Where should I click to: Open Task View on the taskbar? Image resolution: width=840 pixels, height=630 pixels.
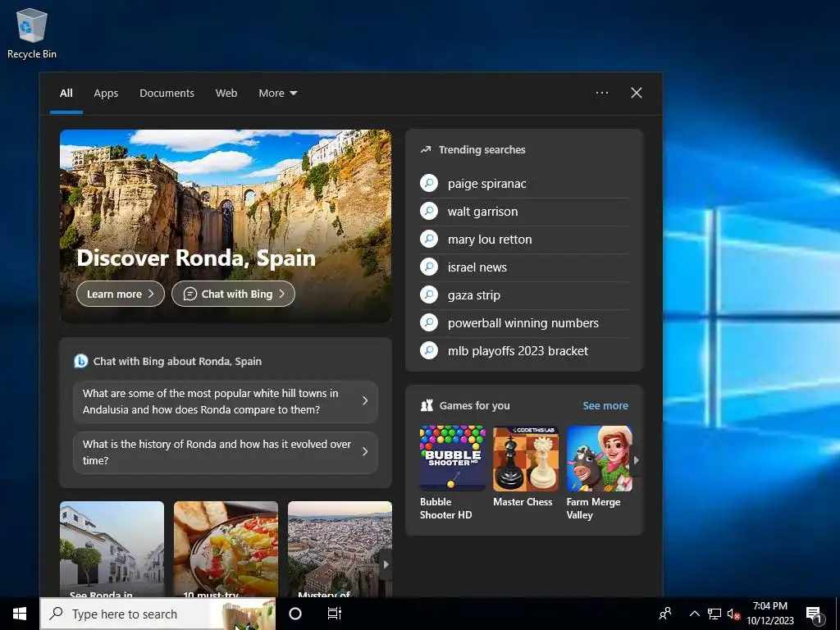335,614
